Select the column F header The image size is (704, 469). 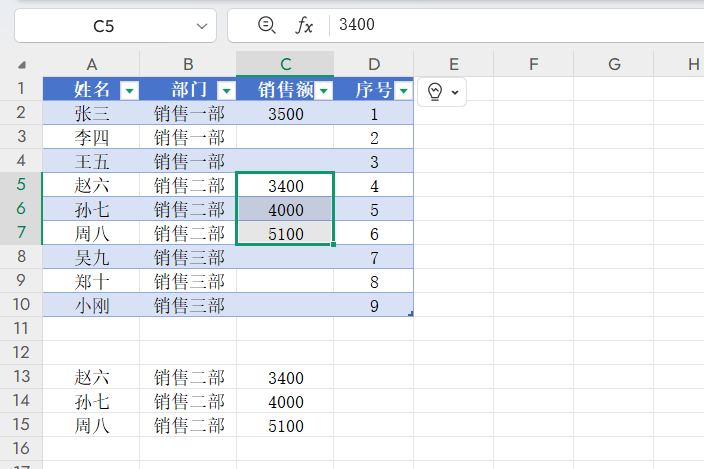533,64
